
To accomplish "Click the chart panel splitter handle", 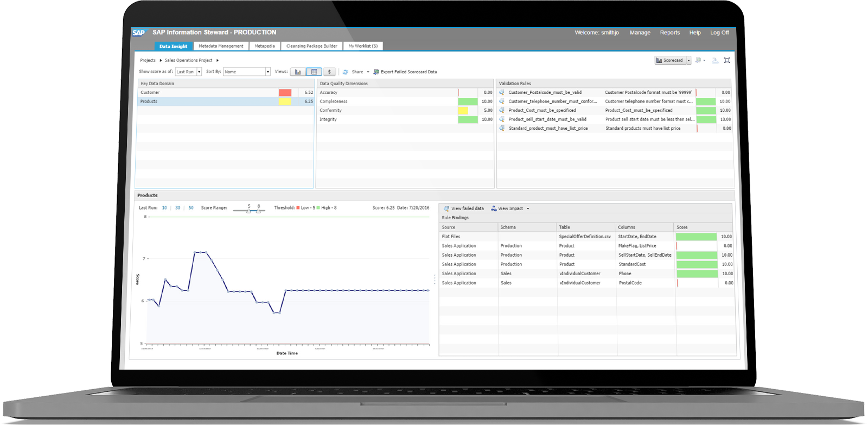I will (435, 280).
